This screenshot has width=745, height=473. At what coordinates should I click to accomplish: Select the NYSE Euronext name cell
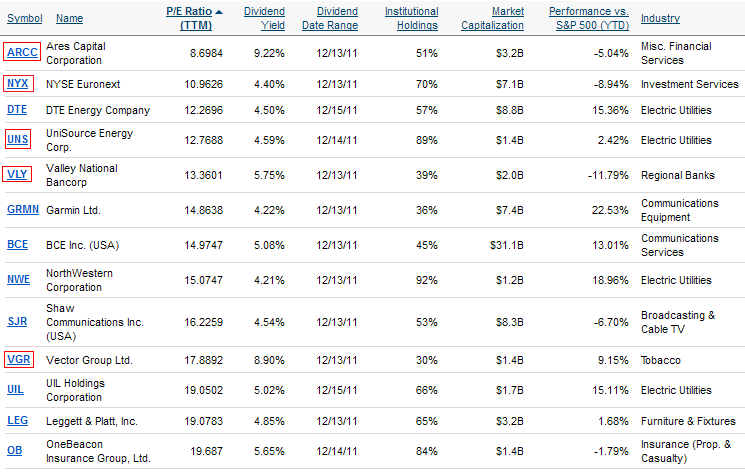click(x=83, y=85)
